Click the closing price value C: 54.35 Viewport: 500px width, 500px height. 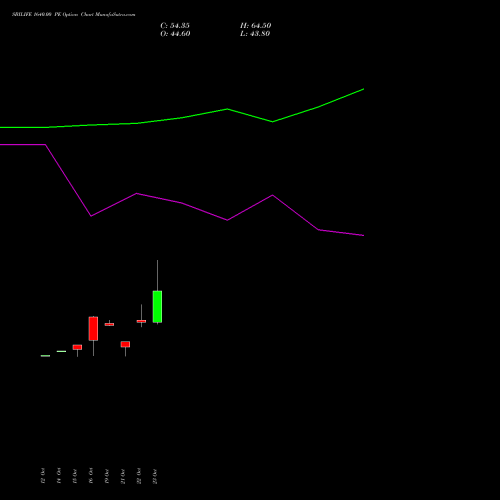(175, 26)
